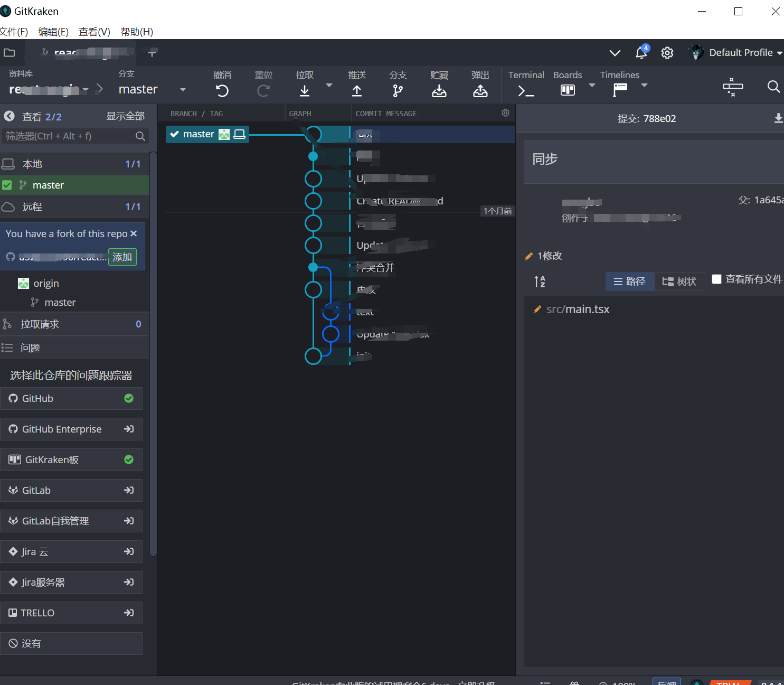The width and height of the screenshot is (784, 685).
Task: Collapse the left panel with the back arrow
Action: 10,116
